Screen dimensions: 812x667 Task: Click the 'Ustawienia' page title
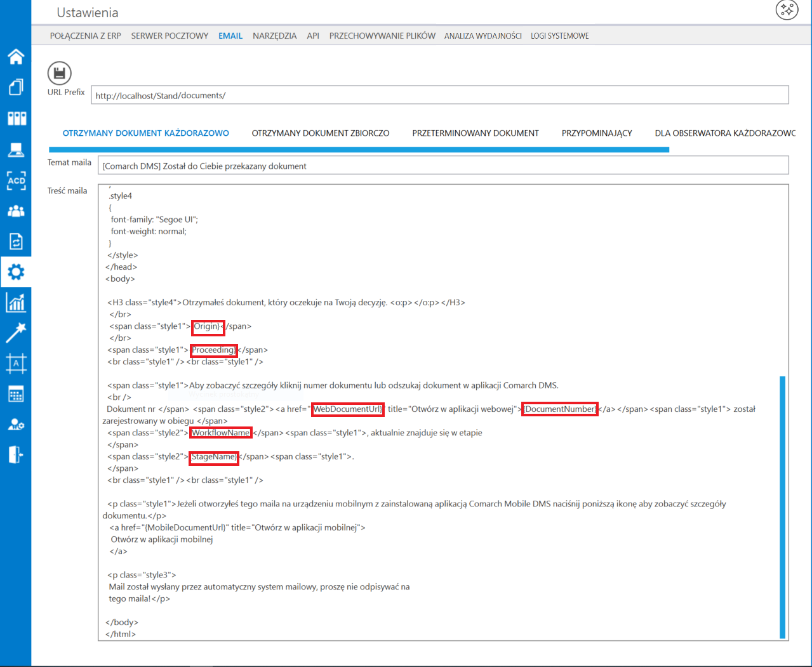coord(88,13)
